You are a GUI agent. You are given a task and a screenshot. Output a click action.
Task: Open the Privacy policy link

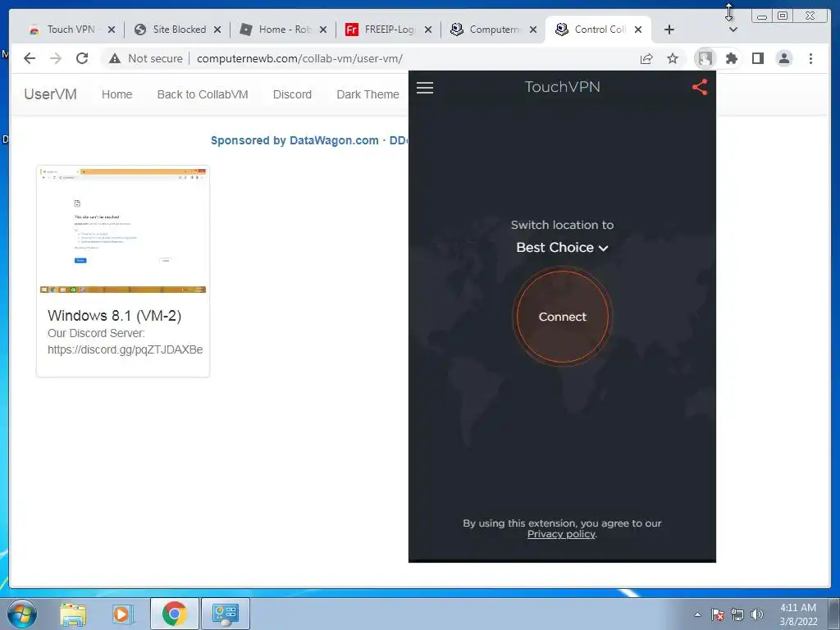pos(561,534)
